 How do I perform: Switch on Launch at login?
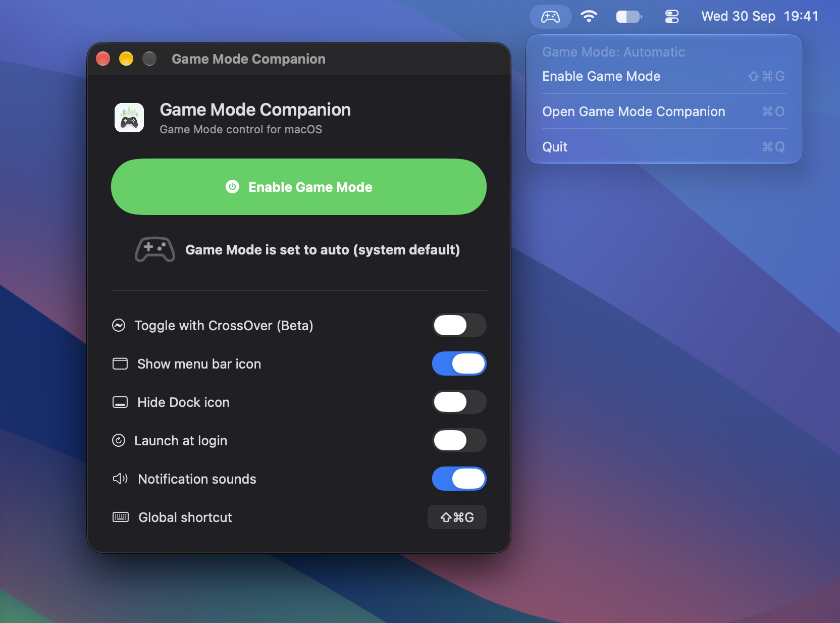(459, 440)
